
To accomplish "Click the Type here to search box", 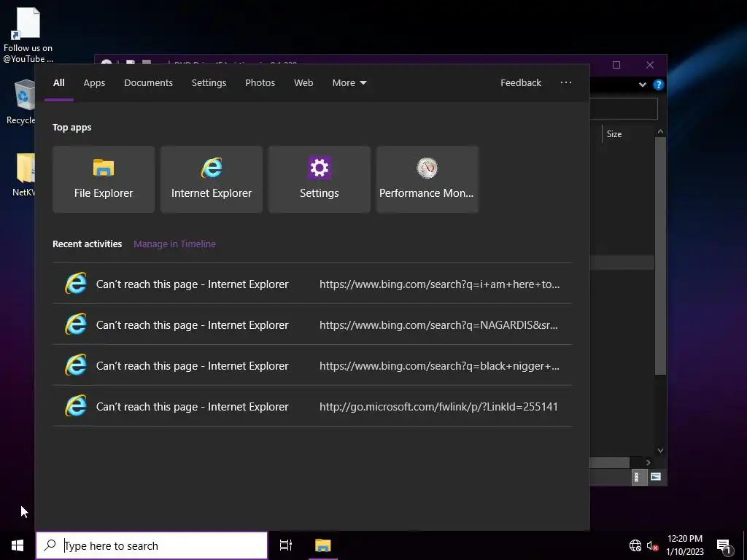I will pyautogui.click(x=152, y=545).
